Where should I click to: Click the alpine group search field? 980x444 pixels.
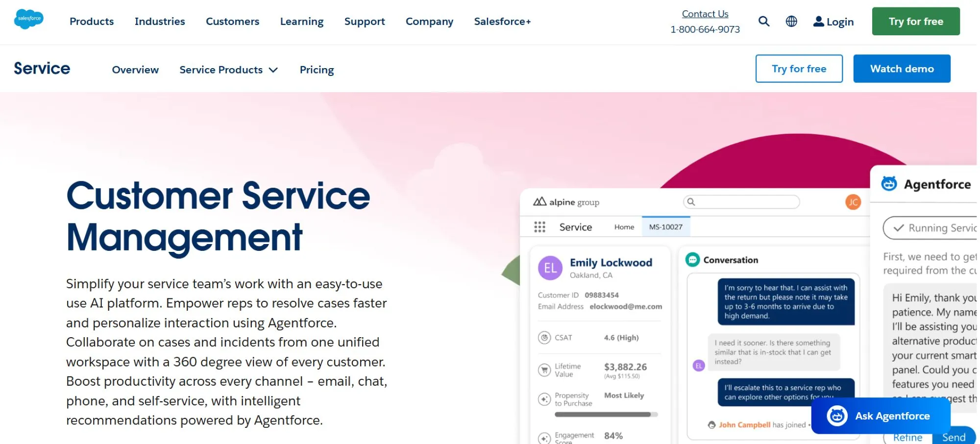coord(741,202)
